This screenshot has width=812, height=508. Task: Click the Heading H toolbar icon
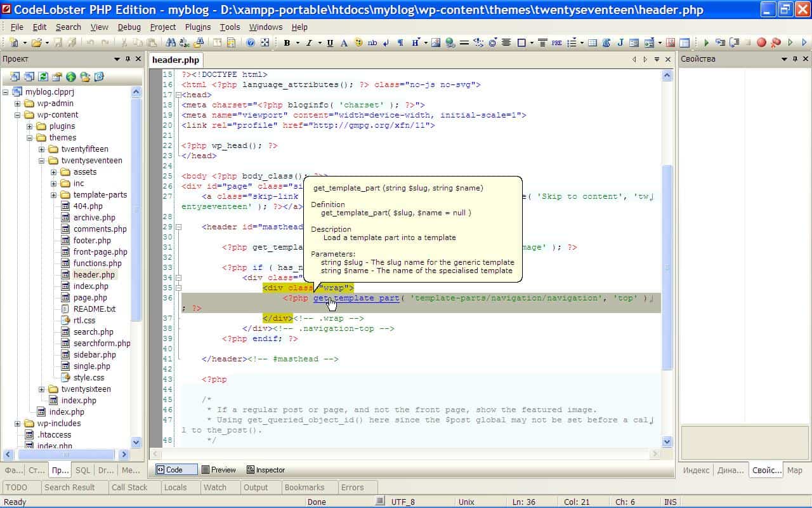(415, 43)
